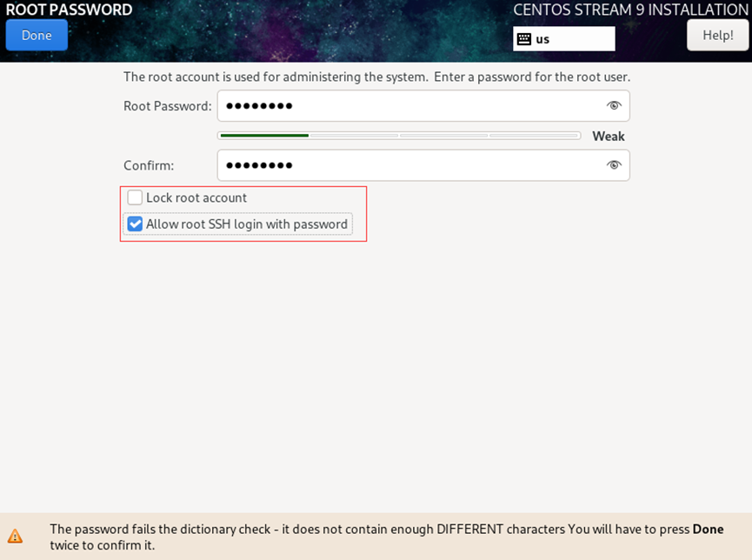Click the root account description text

pyautogui.click(x=377, y=77)
